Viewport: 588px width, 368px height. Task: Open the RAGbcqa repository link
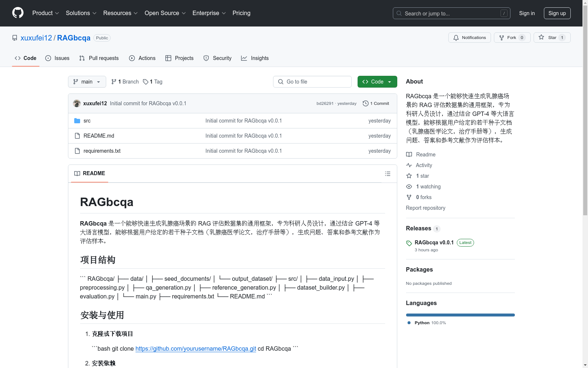click(x=74, y=38)
